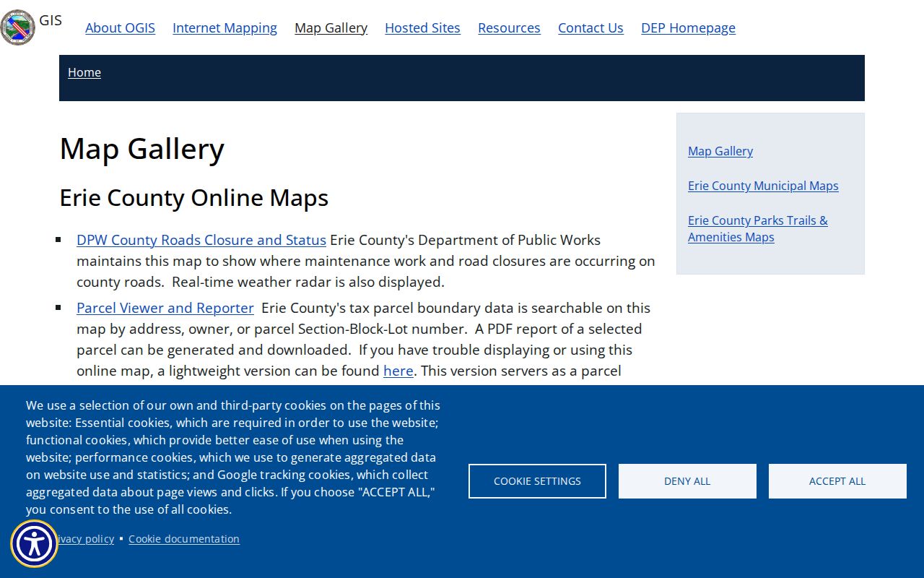Open DPW County Roads Closure and Status map

(x=201, y=240)
